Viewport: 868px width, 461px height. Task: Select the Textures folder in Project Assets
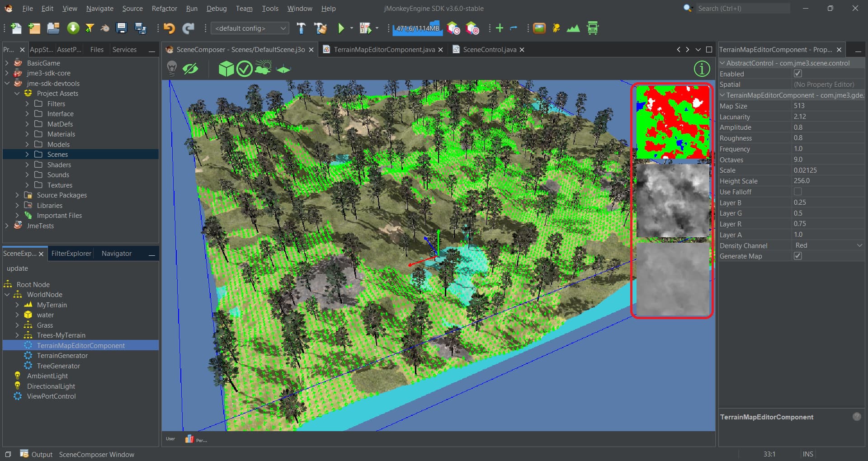[x=60, y=185]
